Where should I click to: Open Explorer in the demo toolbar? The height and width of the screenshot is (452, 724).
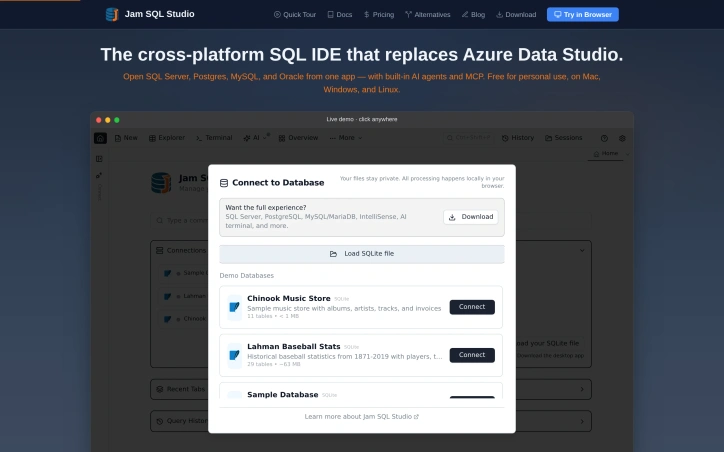[x=167, y=138]
